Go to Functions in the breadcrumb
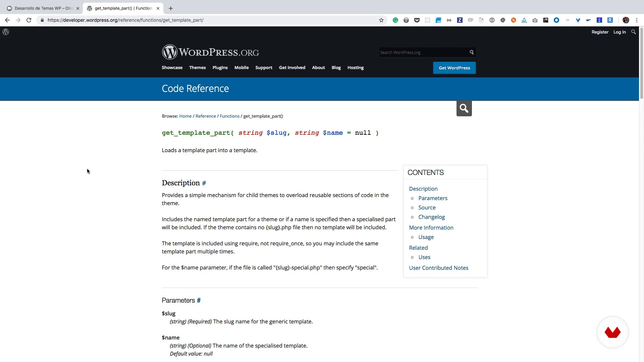 coord(230,116)
